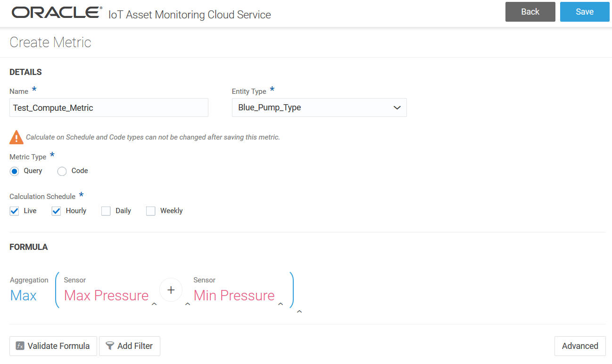The height and width of the screenshot is (364, 612).
Task: Uncheck the Hourly calculation schedule checkbox
Action: coord(57,211)
